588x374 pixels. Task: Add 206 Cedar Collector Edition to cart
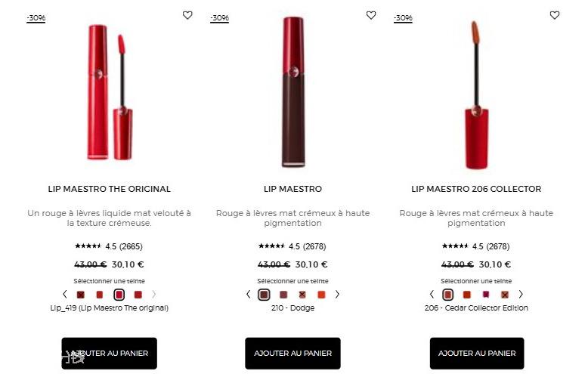click(477, 354)
